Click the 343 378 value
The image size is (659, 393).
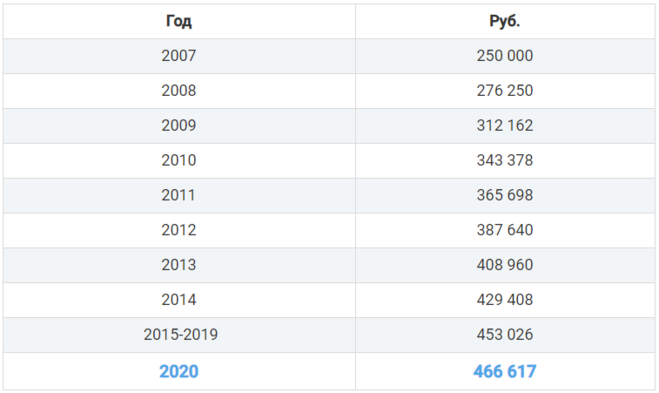tap(504, 161)
